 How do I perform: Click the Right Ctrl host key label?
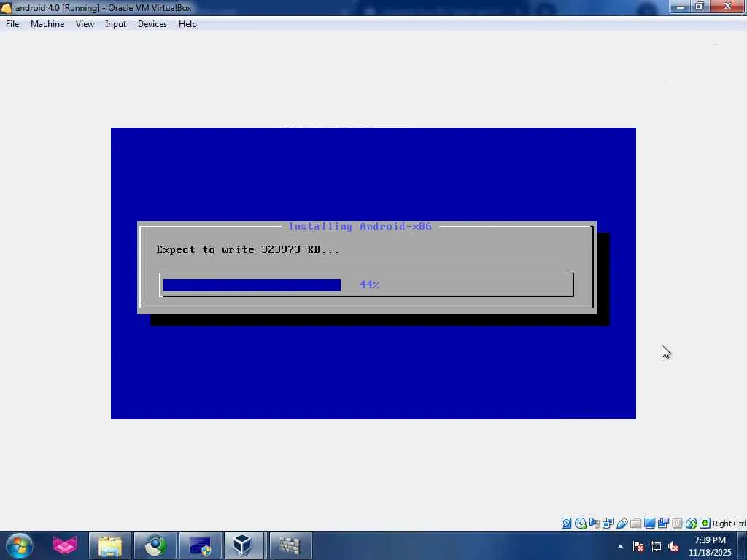729,524
